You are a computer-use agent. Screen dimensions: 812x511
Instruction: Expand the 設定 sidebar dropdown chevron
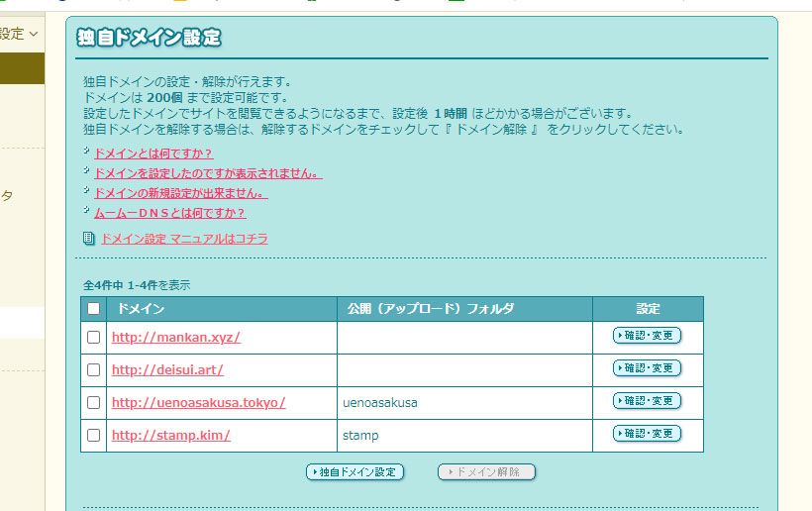point(34,35)
